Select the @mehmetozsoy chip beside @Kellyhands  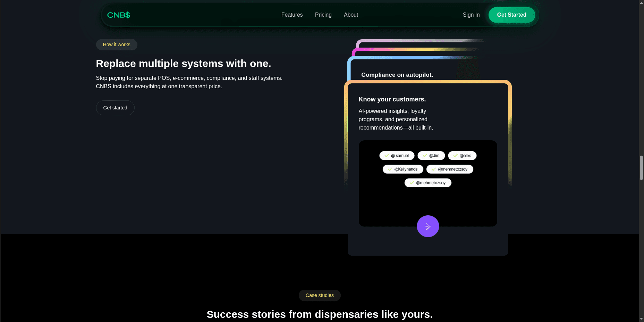(450, 169)
